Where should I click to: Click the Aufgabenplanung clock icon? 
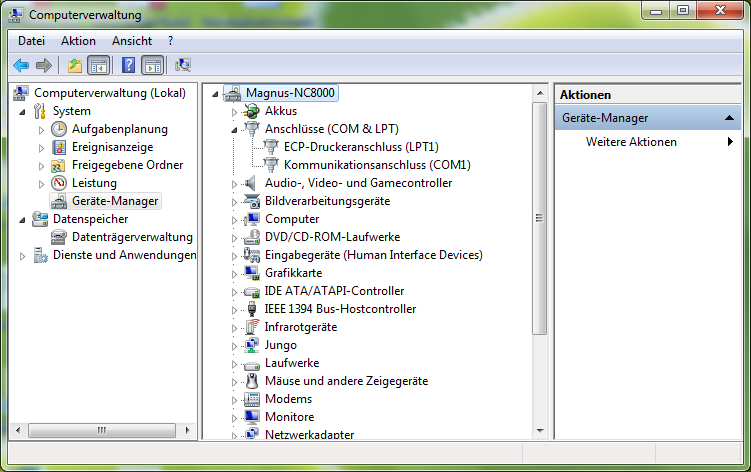click(x=59, y=129)
